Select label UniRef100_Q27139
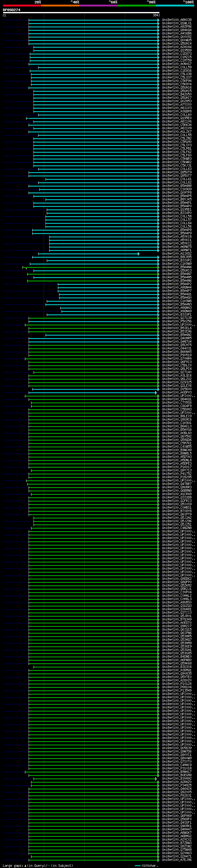The width and height of the screenshot is (197, 868). tap(176, 318)
